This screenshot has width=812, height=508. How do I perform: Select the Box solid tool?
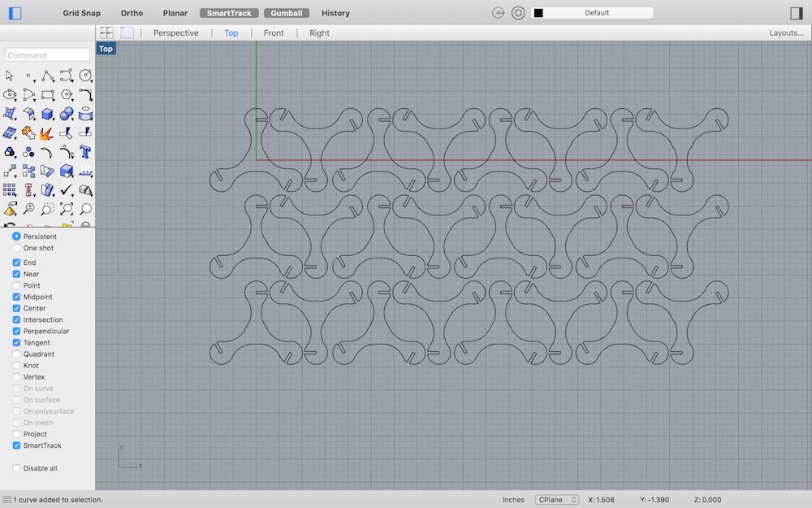coord(48,114)
